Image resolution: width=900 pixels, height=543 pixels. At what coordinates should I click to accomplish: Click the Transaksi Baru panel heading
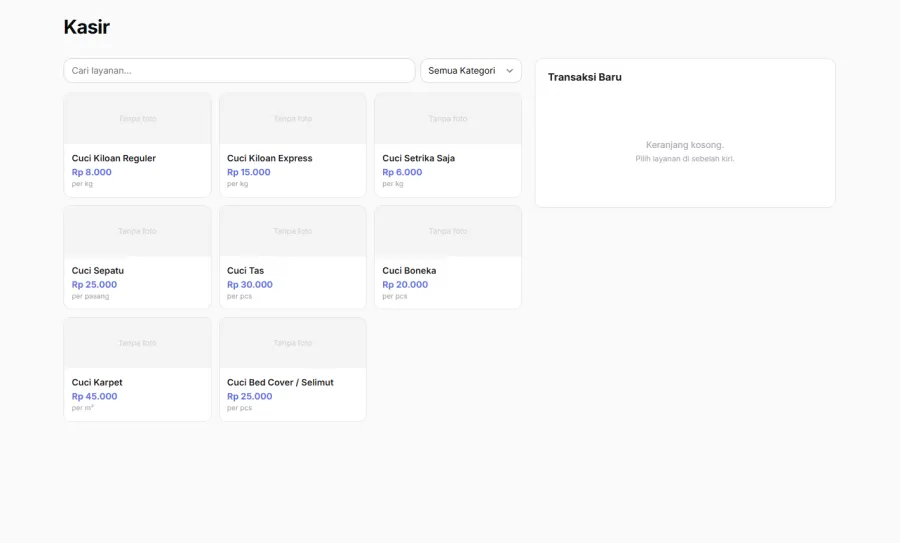coord(584,77)
